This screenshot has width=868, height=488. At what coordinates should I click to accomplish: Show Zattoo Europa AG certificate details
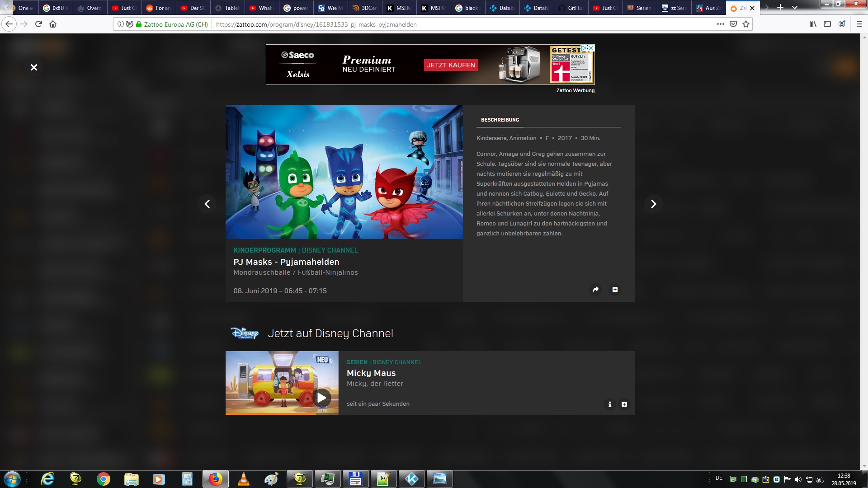[x=172, y=24]
